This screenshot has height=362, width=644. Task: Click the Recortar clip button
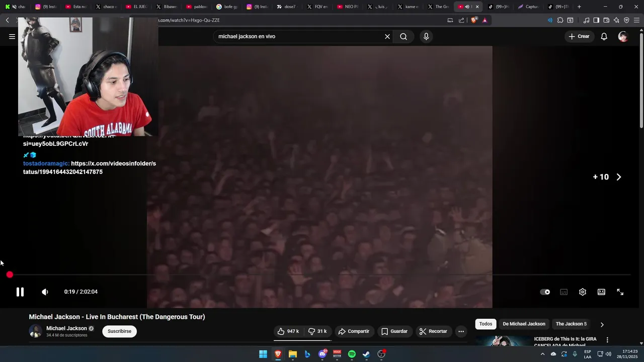pos(433,331)
